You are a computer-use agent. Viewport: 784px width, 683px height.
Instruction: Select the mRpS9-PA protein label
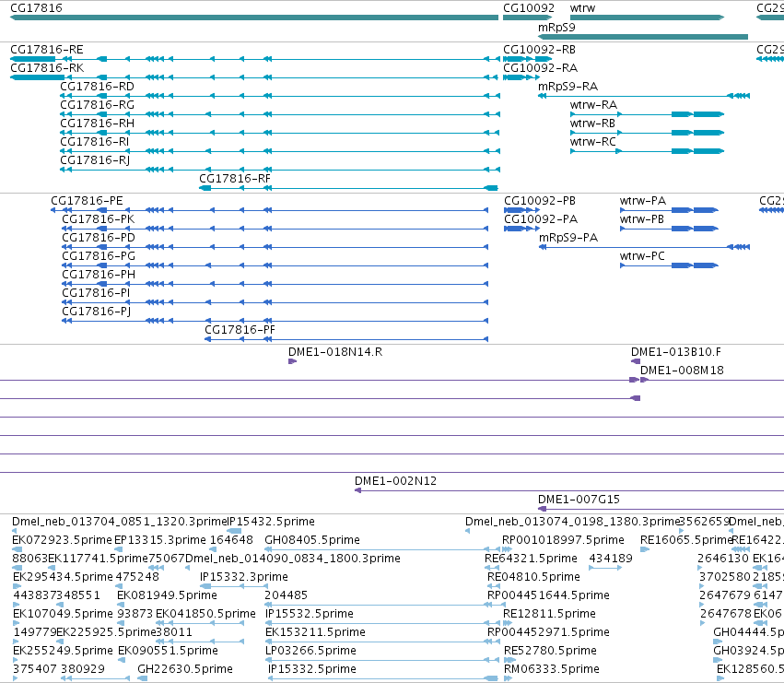568,238
